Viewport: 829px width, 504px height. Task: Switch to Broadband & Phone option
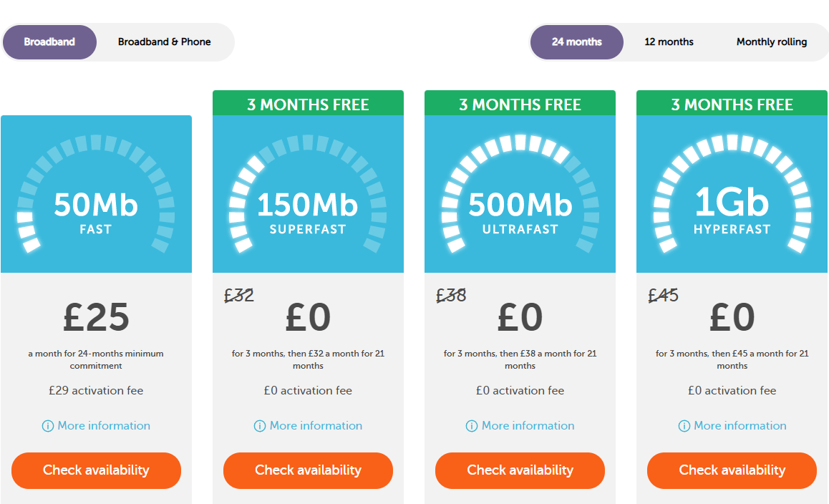(165, 42)
